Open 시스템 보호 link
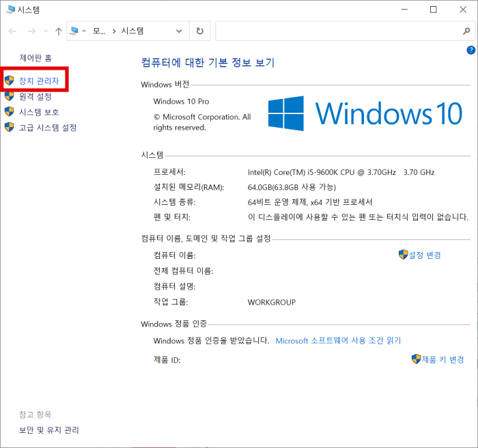 point(39,112)
